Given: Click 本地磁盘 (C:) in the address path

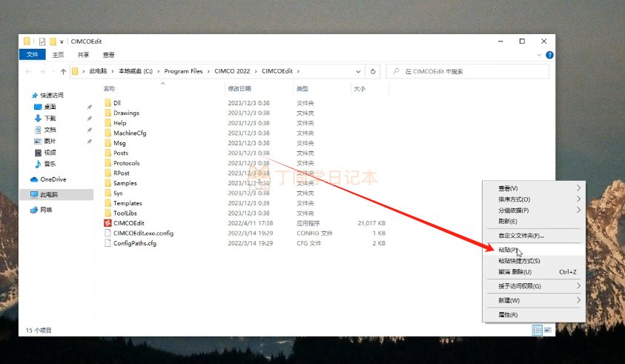Looking at the screenshot, I should 136,71.
